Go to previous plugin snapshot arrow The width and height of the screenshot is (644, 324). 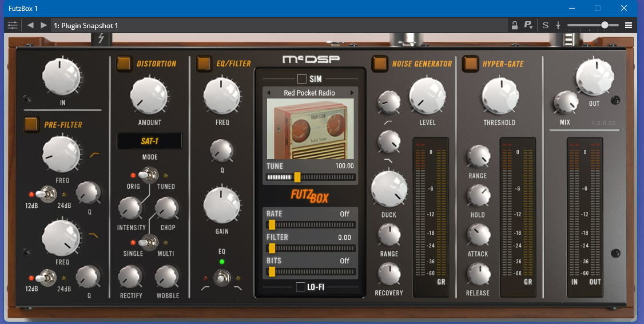point(30,26)
